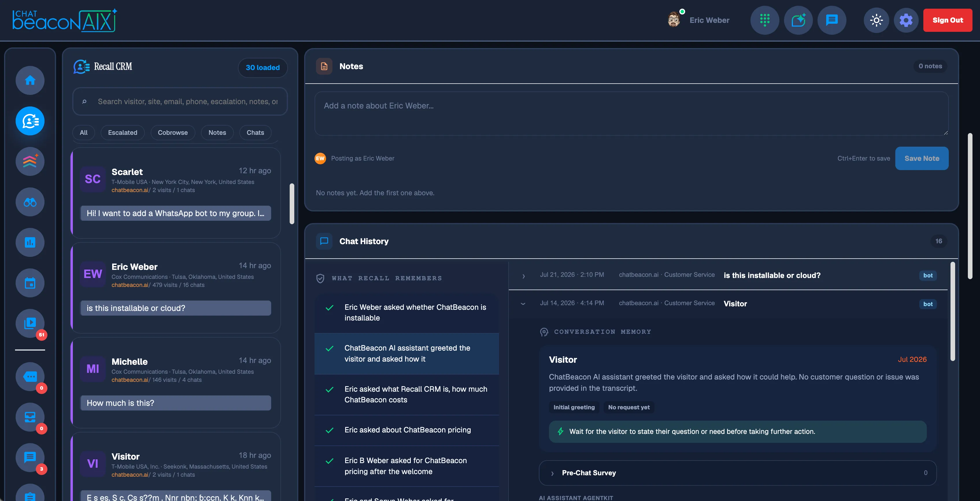Click the Eric Weber avatar in header
Image resolution: width=980 pixels, height=501 pixels.
674,19
